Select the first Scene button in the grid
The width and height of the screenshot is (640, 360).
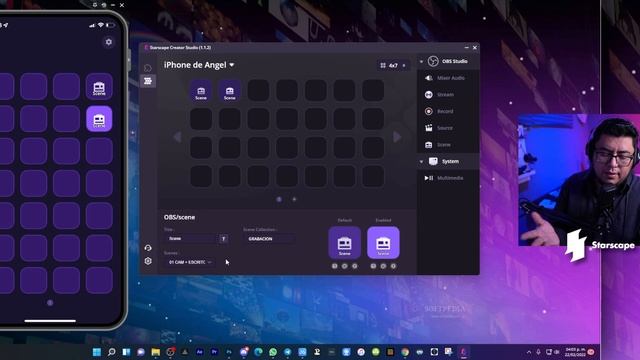201,91
